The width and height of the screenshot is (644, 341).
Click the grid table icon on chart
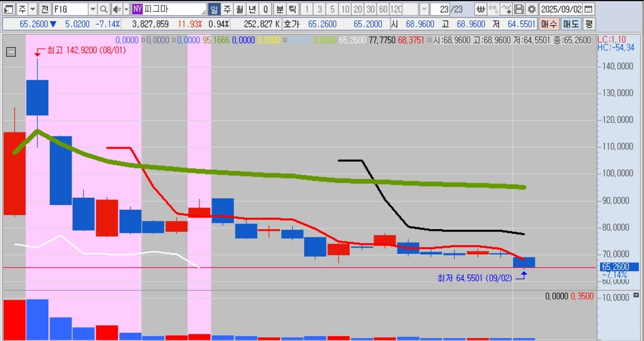(x=11, y=52)
